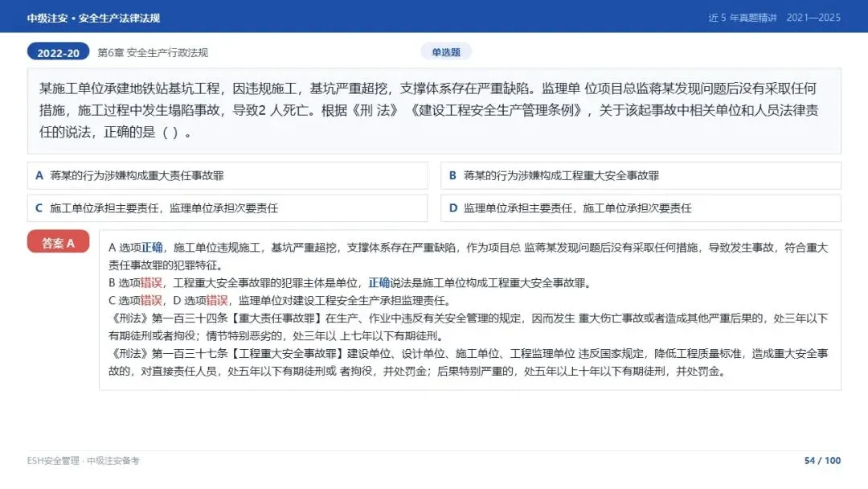Click explanation line starting B 选项错误
868x489 pixels.
pos(351,283)
